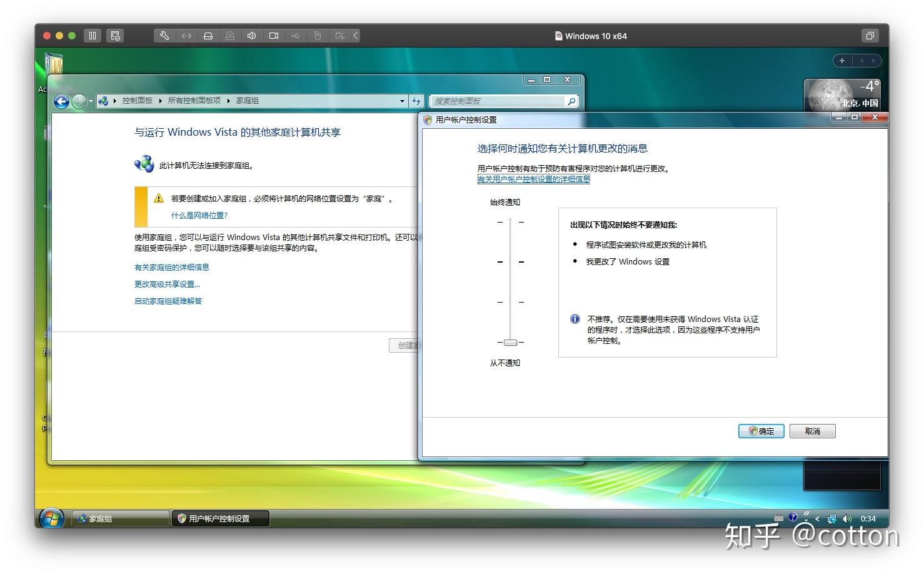Click the sound output icon in VM toolbar
This screenshot has height=574, width=924.
tap(252, 36)
